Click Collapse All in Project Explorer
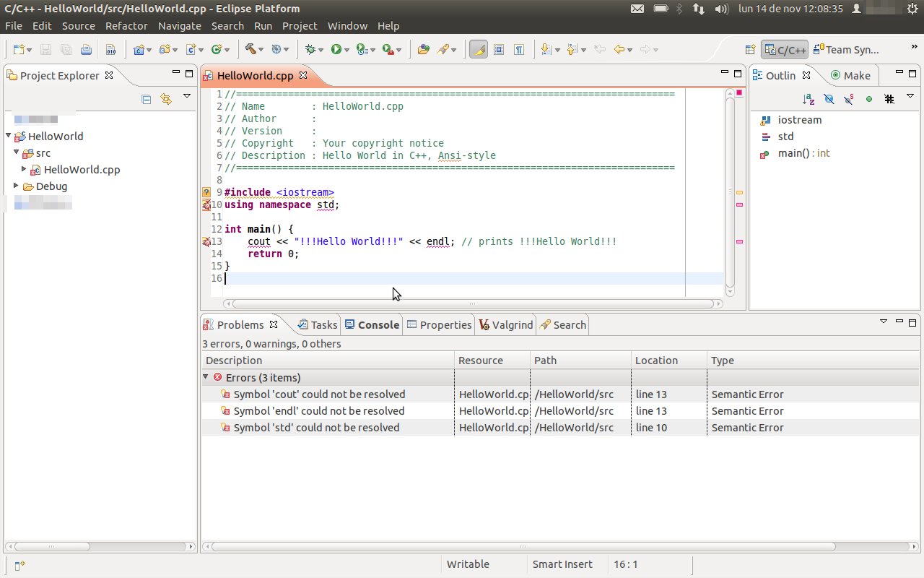Image resolution: width=924 pixels, height=578 pixels. click(147, 100)
